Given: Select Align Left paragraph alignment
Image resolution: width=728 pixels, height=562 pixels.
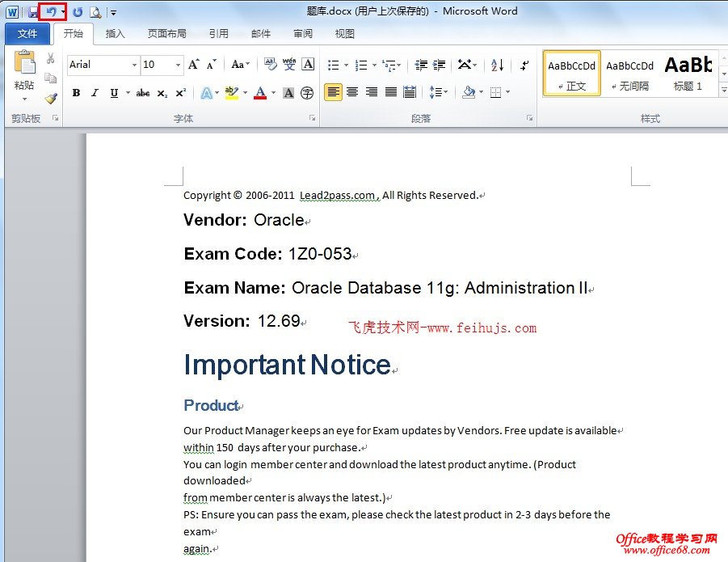Looking at the screenshot, I should tap(333, 92).
